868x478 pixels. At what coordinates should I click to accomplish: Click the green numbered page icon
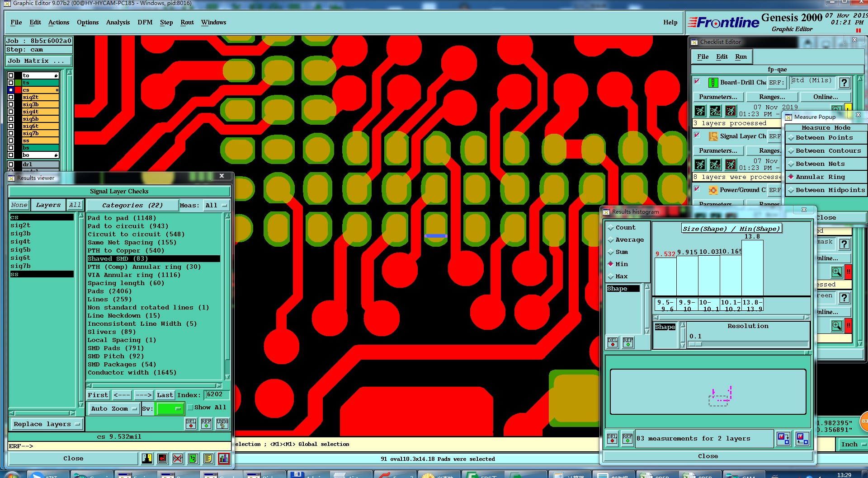point(193,459)
